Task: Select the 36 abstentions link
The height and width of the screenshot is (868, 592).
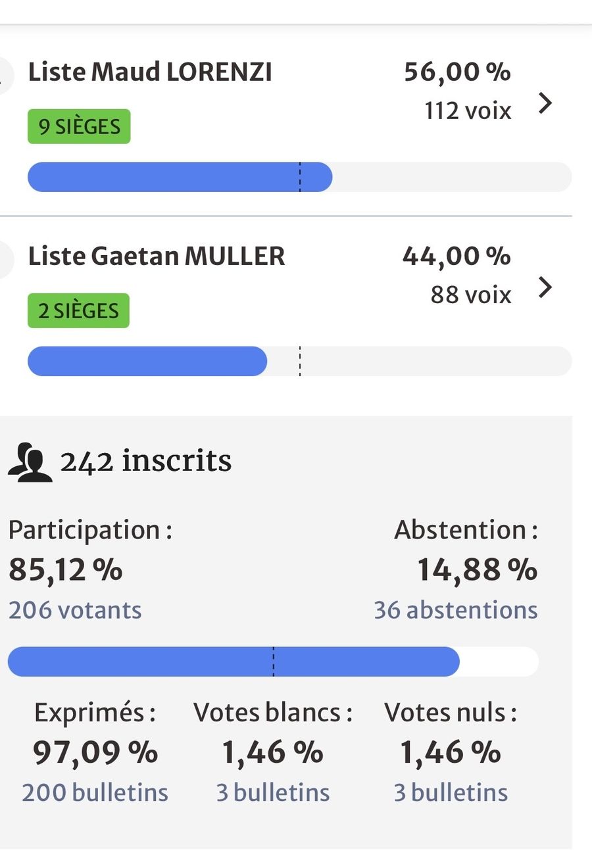Action: click(456, 610)
